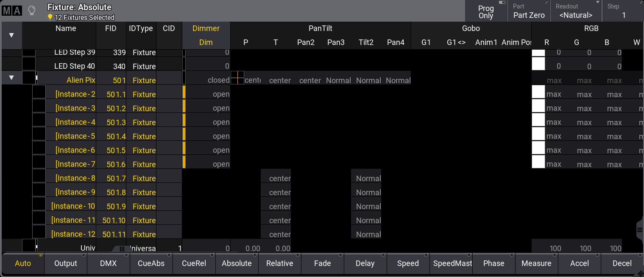Click the column splitter handle beside Univ row
Screen dimensions: 644x277
[x=122, y=249]
